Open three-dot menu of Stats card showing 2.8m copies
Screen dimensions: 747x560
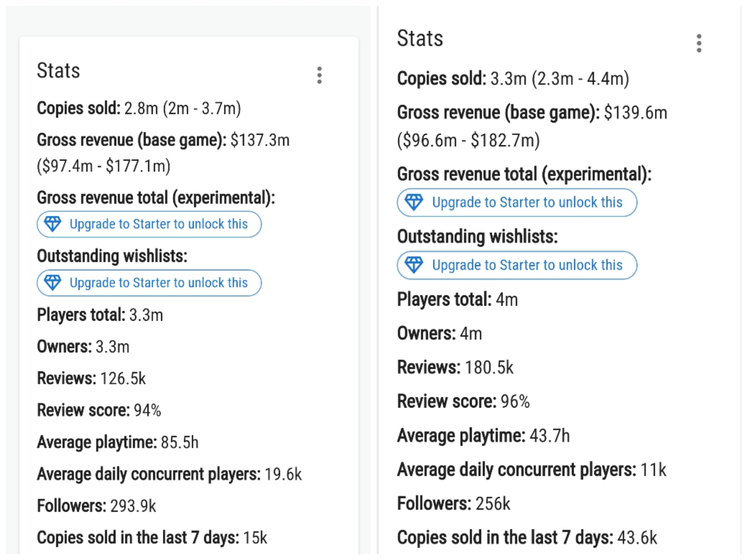319,75
